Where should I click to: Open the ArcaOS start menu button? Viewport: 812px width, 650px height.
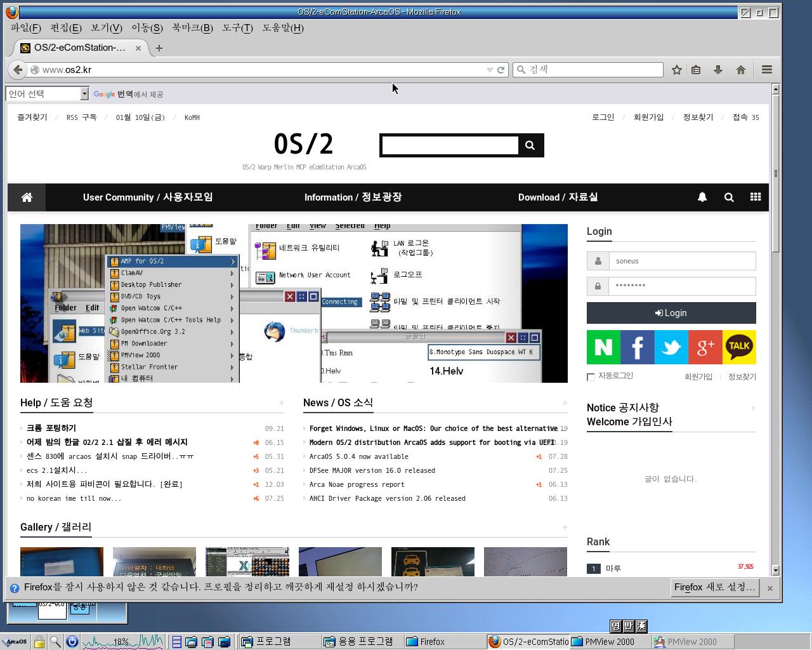pyautogui.click(x=15, y=642)
